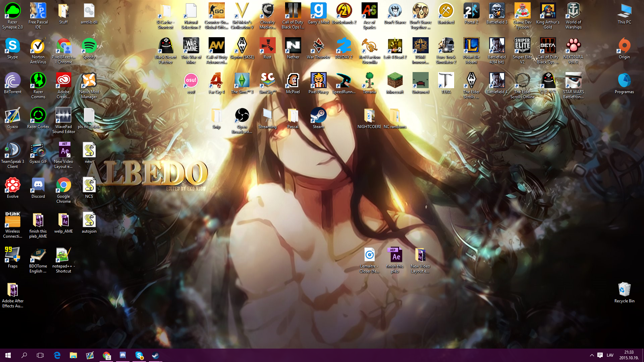Open the NCS script file
The height and width of the screenshot is (362, 644).
(89, 188)
